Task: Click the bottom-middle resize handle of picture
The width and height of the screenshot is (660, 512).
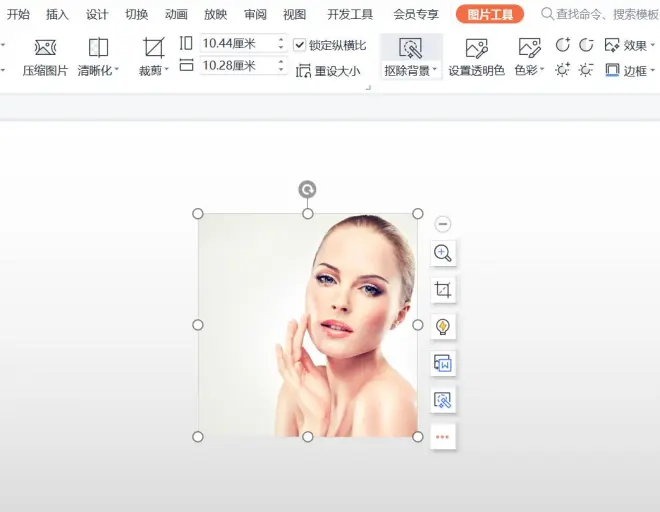Action: [x=308, y=437]
